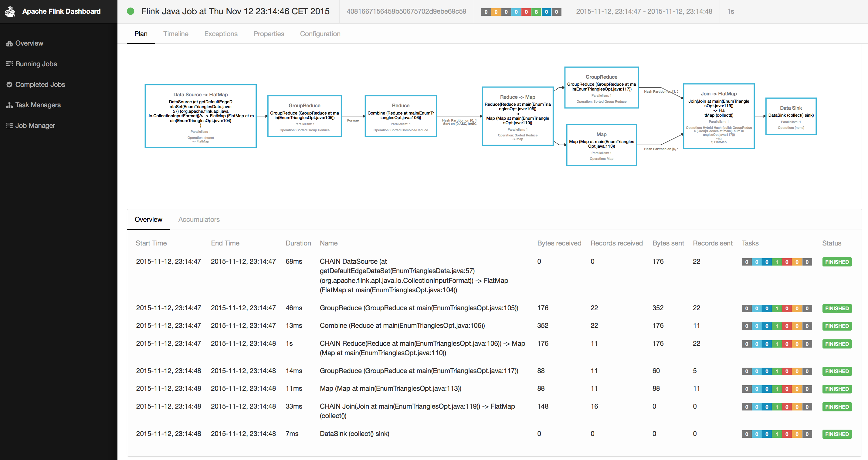Click the Task Managers sitemap icon
The image size is (868, 460).
(x=9, y=105)
